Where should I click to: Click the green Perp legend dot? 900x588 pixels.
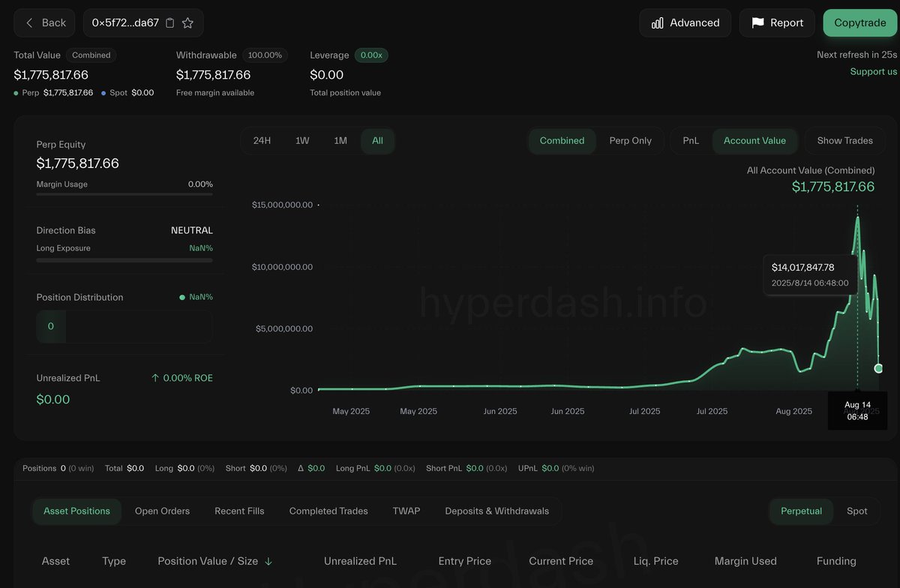(x=16, y=93)
